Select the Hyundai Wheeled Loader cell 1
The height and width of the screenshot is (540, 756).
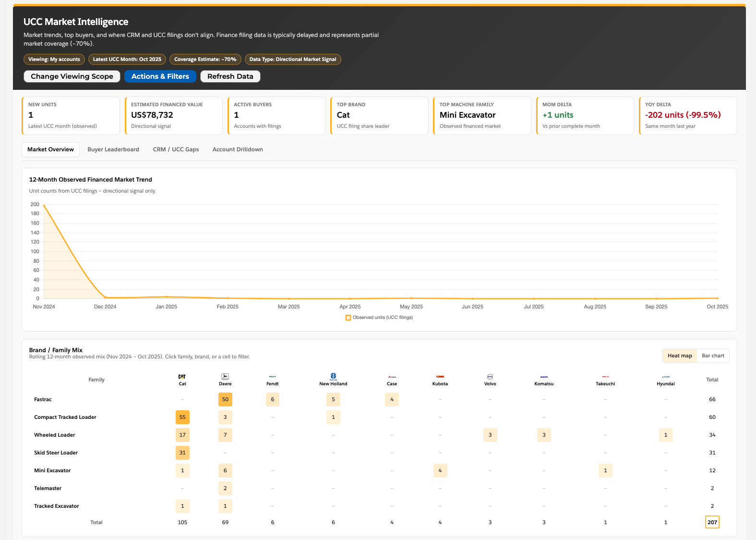[666, 435]
